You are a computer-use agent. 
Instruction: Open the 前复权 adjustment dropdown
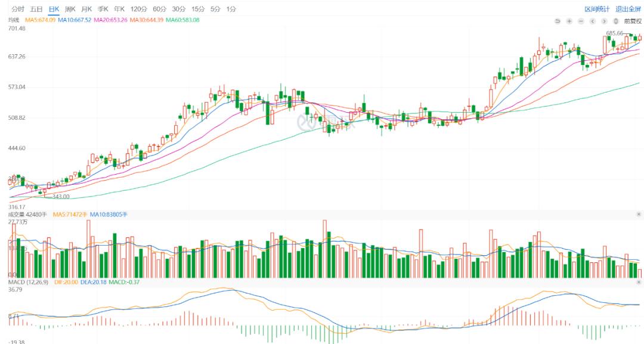633,21
